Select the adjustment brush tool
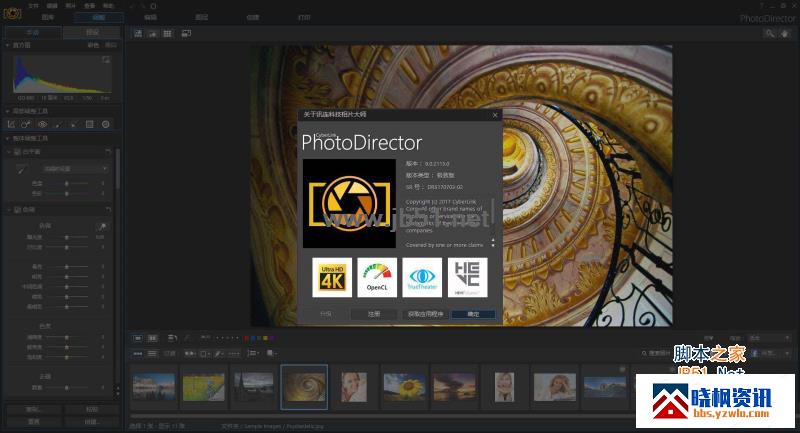This screenshot has width=800, height=433. pyautogui.click(x=58, y=124)
